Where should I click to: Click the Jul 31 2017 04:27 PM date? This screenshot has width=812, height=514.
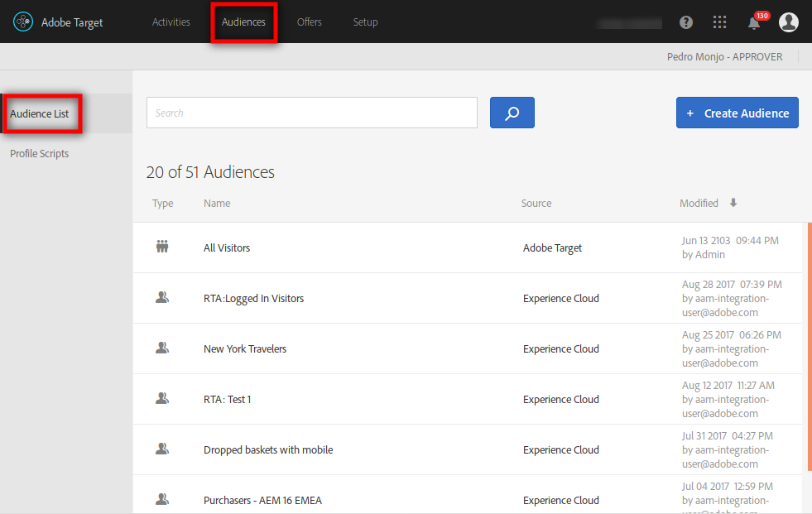[x=727, y=436]
